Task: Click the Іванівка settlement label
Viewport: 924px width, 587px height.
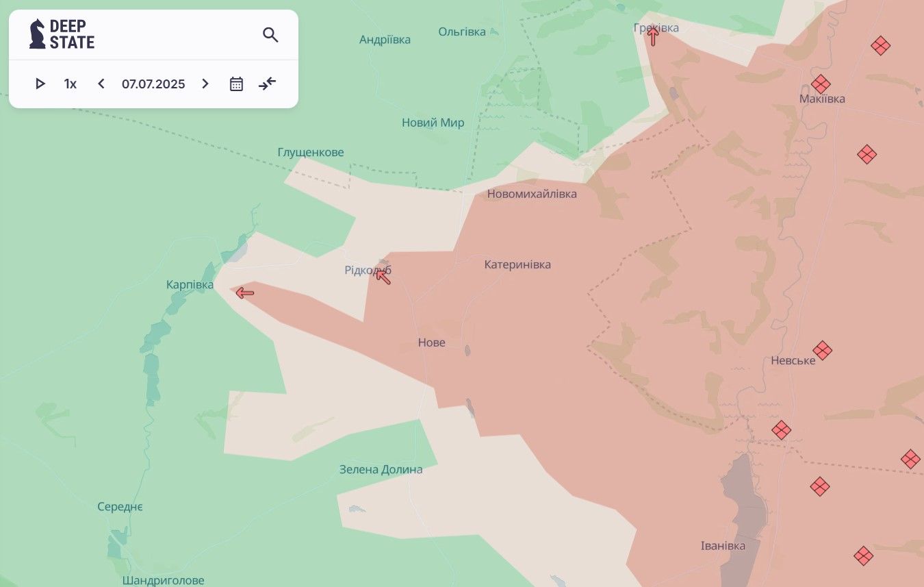Action: tap(723, 546)
